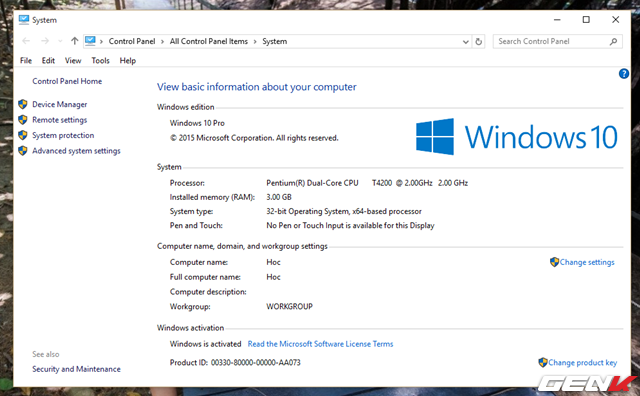Minimize the System window
Screen dimensions: 640x396
(557, 20)
